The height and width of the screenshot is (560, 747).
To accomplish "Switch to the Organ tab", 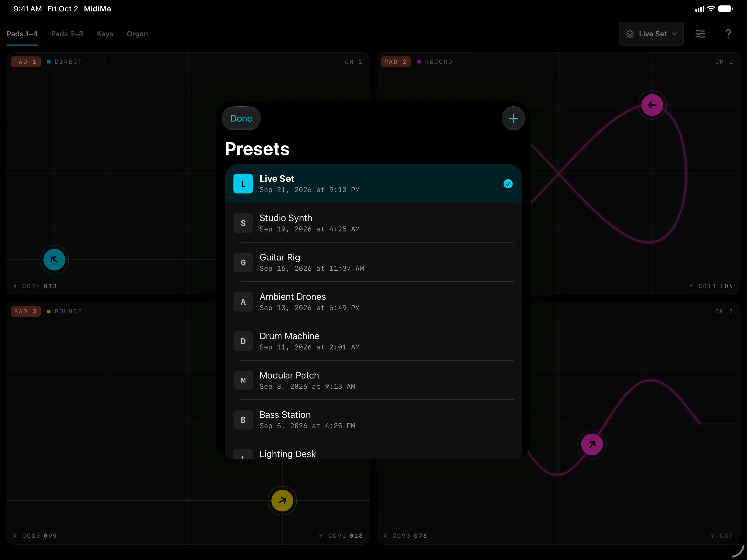I will [x=137, y=34].
